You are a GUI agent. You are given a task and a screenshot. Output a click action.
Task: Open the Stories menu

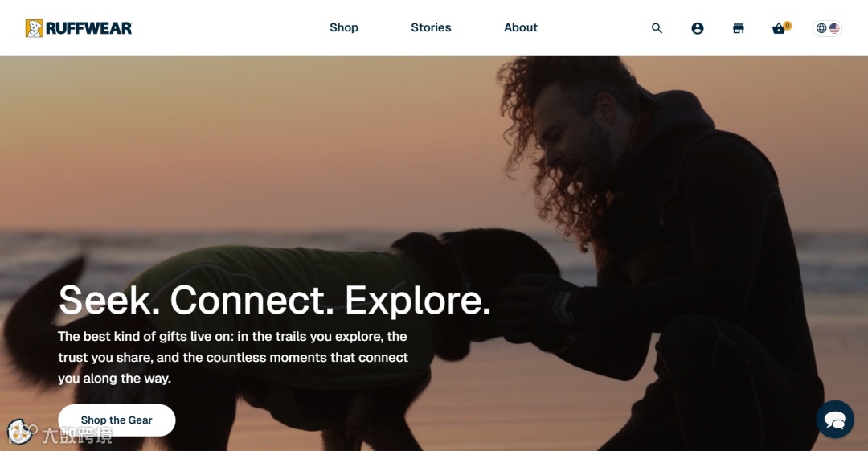tap(431, 27)
